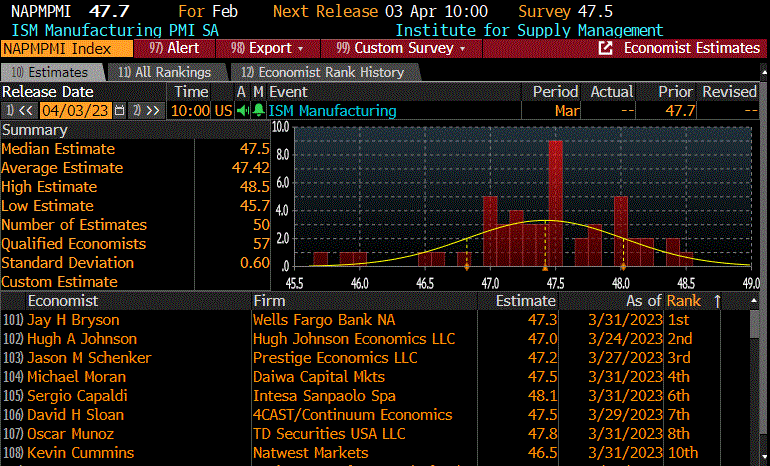770x466 pixels.
Task: Switch to the Estimates tab
Action: (50, 72)
